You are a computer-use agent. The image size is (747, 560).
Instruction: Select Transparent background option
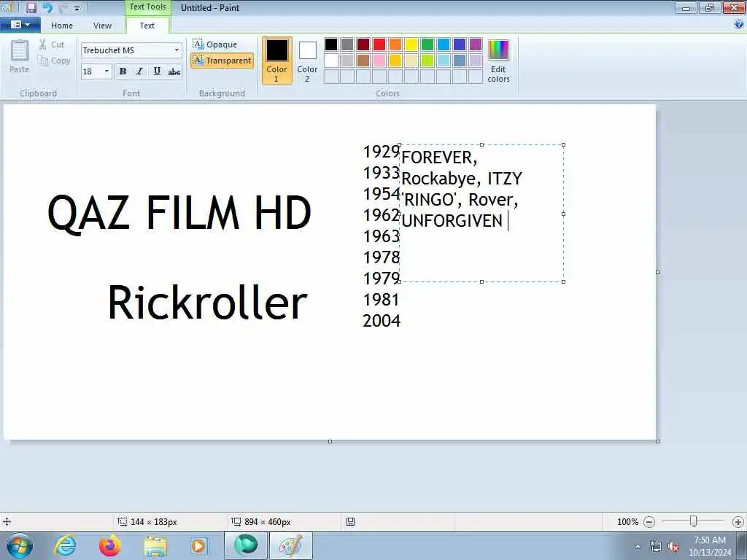pos(222,61)
